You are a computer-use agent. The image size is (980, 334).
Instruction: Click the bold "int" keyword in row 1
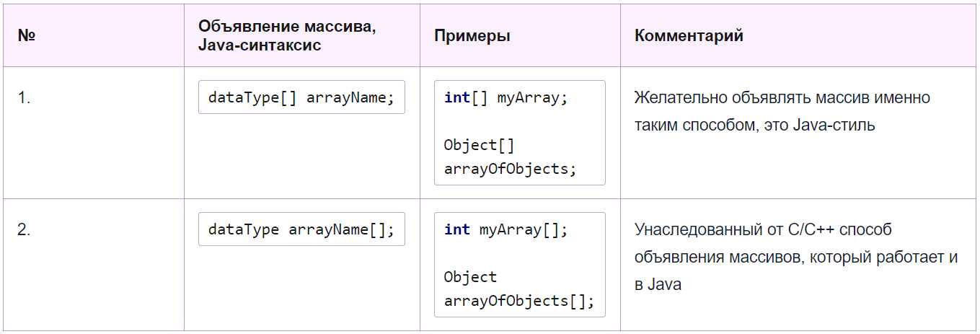click(x=457, y=97)
